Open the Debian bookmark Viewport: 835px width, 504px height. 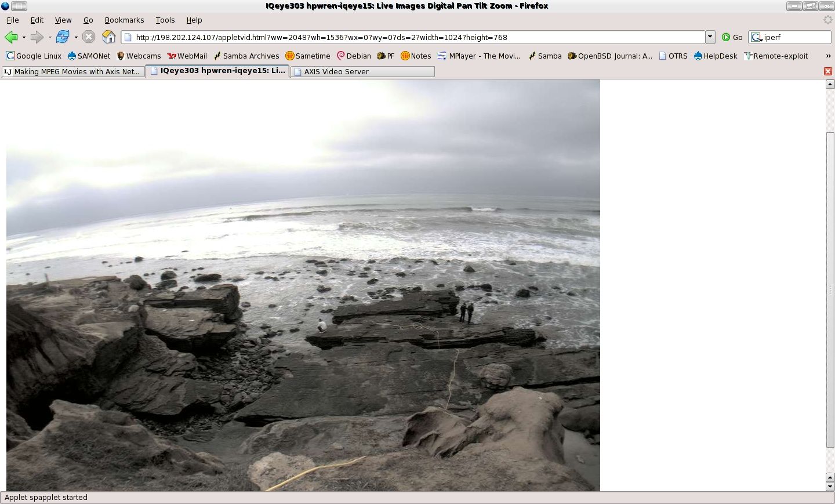[354, 56]
